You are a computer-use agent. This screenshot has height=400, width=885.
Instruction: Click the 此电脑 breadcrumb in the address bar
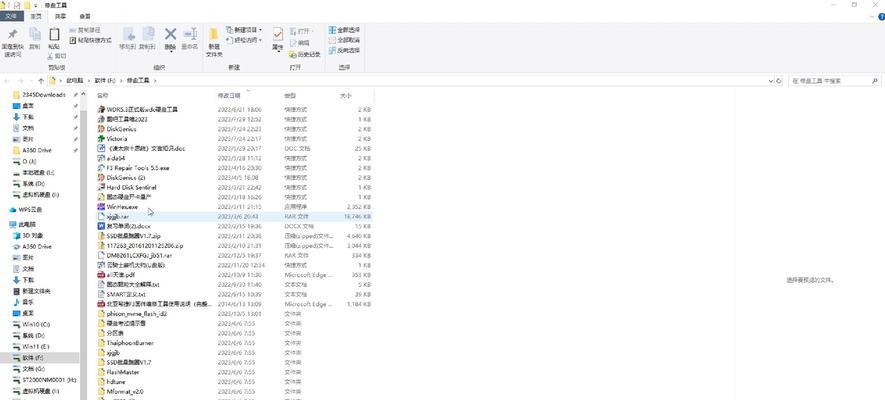pos(75,81)
